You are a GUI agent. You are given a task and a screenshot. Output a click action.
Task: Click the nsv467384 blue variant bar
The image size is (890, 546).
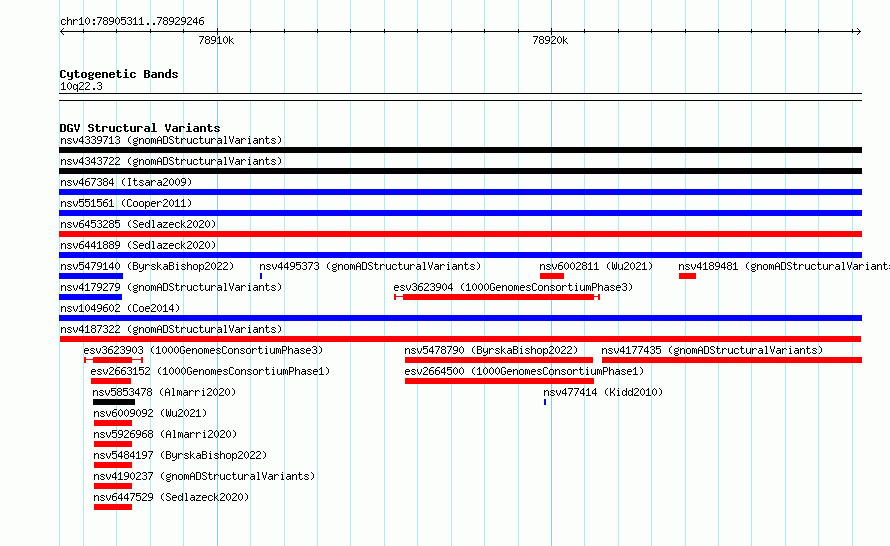[x=460, y=192]
